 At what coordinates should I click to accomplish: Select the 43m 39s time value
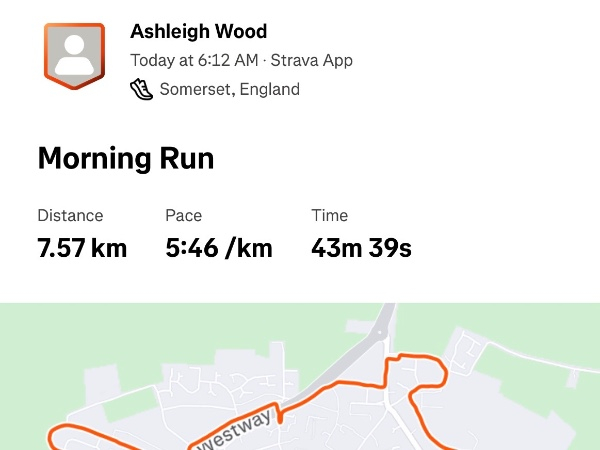[x=361, y=248]
